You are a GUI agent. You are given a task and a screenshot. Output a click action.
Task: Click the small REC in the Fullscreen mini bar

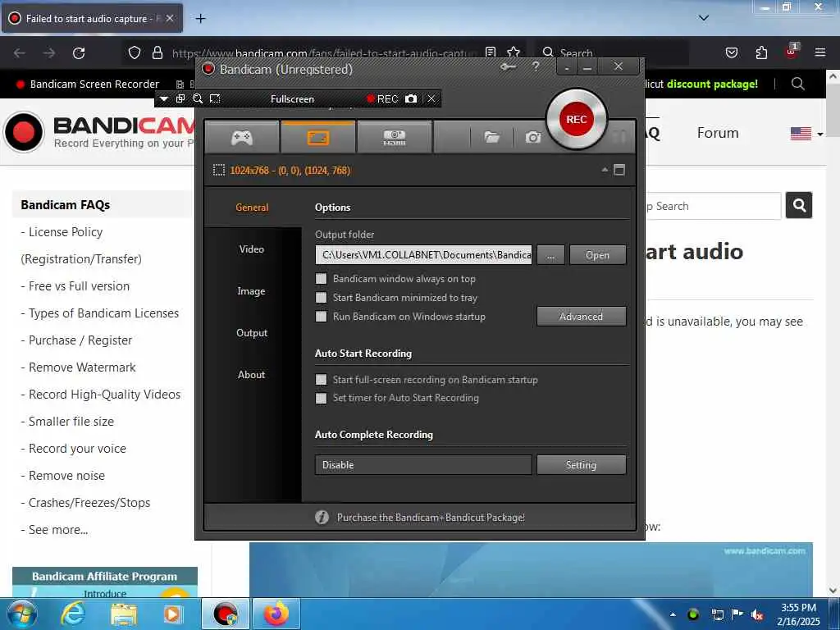coord(382,98)
